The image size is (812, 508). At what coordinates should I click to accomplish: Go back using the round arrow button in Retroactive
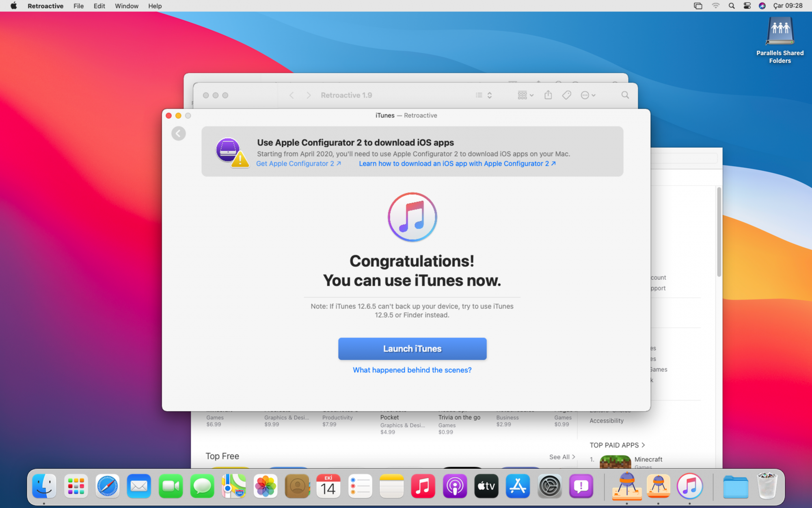(x=178, y=133)
